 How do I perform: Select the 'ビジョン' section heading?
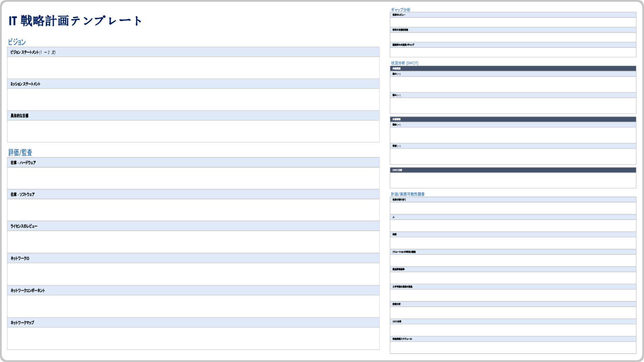tap(17, 42)
